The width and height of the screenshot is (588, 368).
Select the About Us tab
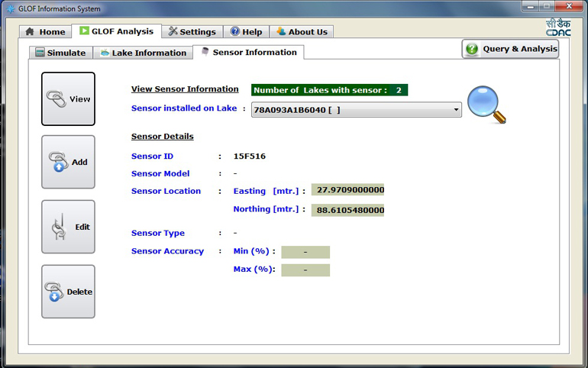[301, 32]
